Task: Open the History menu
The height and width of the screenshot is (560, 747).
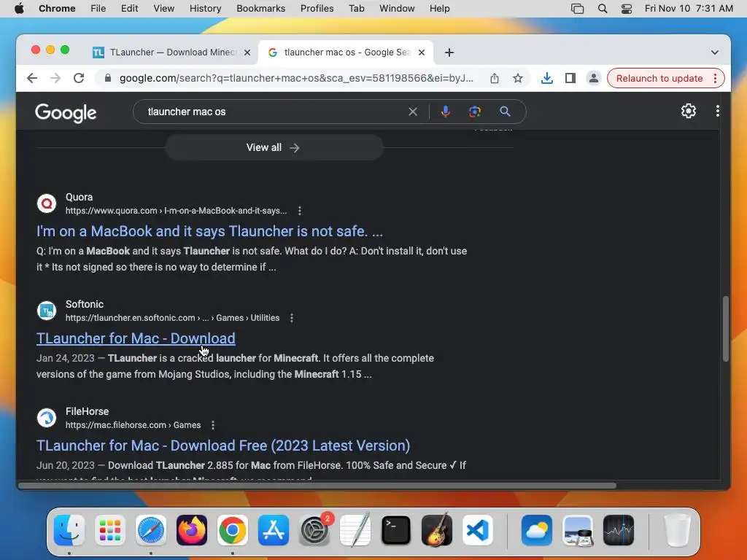Action: pyautogui.click(x=205, y=9)
